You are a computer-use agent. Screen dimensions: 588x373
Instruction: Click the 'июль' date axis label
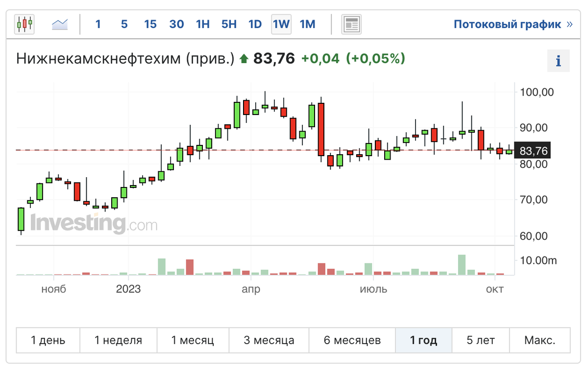point(373,289)
